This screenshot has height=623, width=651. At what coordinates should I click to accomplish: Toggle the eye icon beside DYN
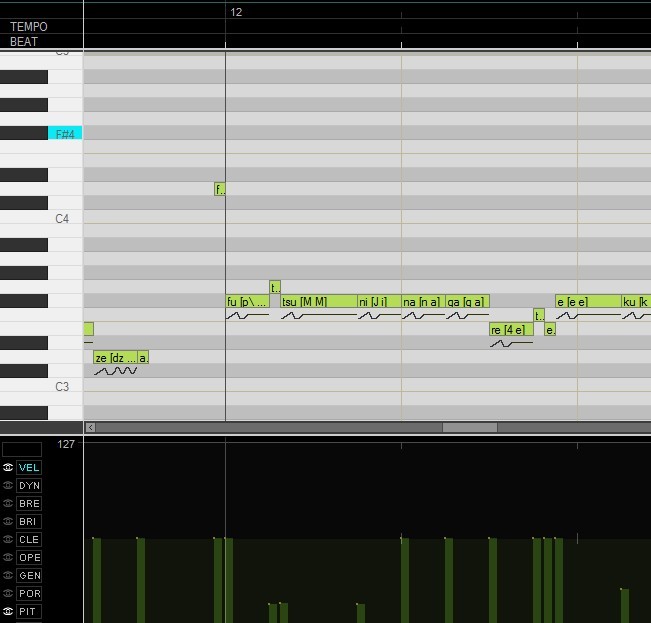point(8,485)
